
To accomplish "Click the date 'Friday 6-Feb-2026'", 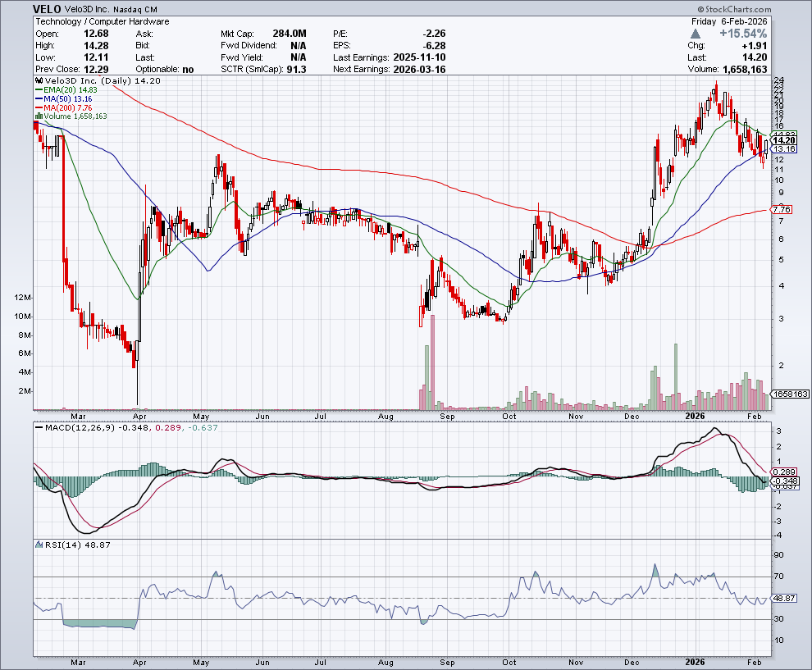I will (730, 22).
